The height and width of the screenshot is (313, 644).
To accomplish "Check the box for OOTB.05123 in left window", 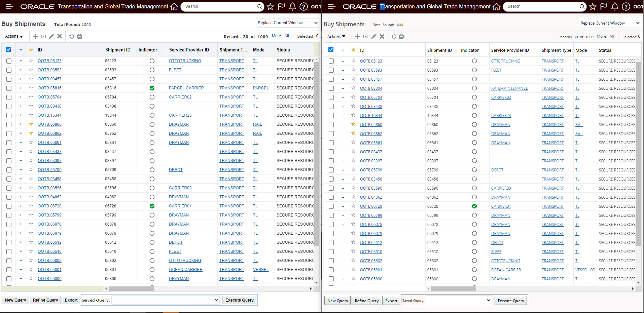I will coord(9,61).
